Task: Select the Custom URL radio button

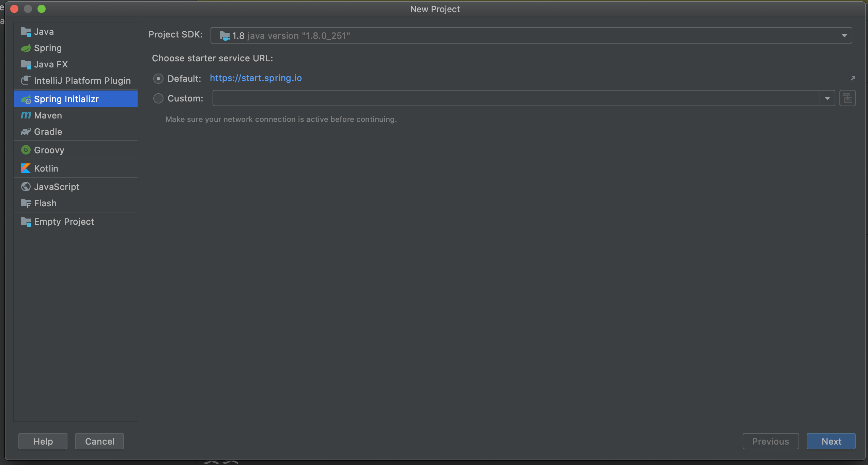Action: [158, 98]
